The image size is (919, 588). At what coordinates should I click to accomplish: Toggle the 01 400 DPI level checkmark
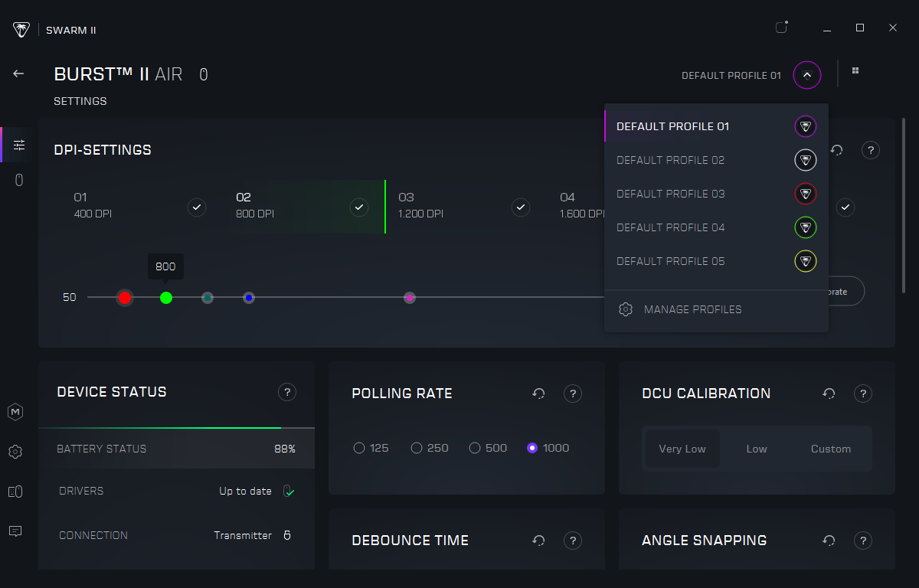click(197, 207)
